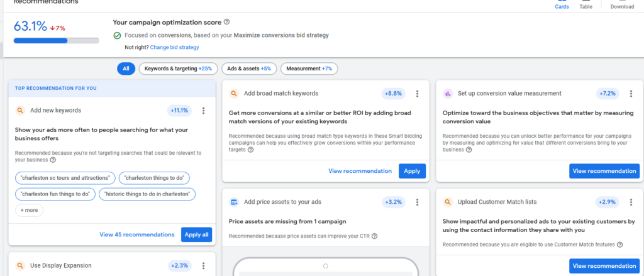
Task: Download recommendations
Action: click(622, 4)
